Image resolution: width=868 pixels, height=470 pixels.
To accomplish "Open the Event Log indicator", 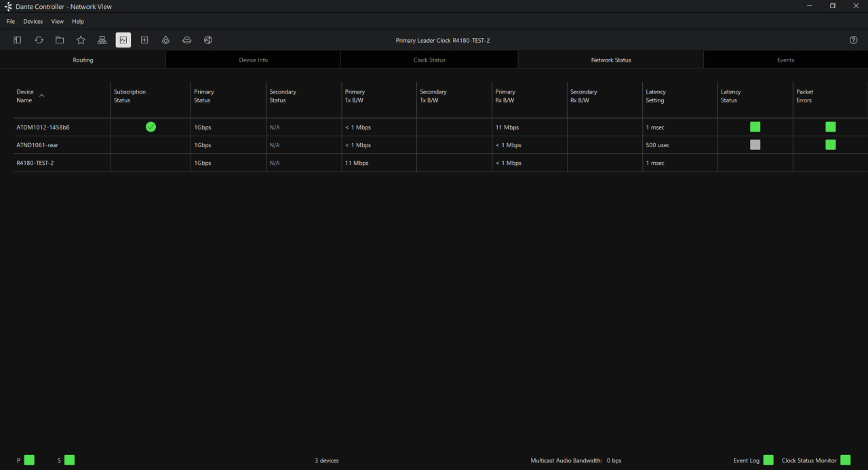I will 768,460.
